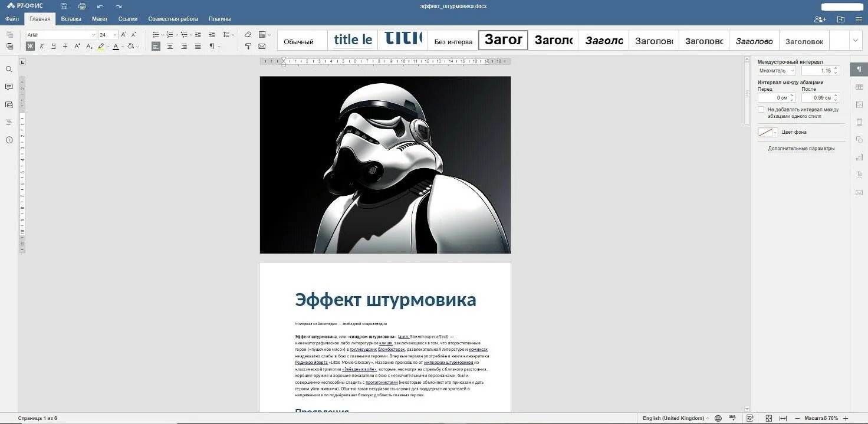868x424 pixels.
Task: Toggle italic formatting К
Action: coord(42,46)
